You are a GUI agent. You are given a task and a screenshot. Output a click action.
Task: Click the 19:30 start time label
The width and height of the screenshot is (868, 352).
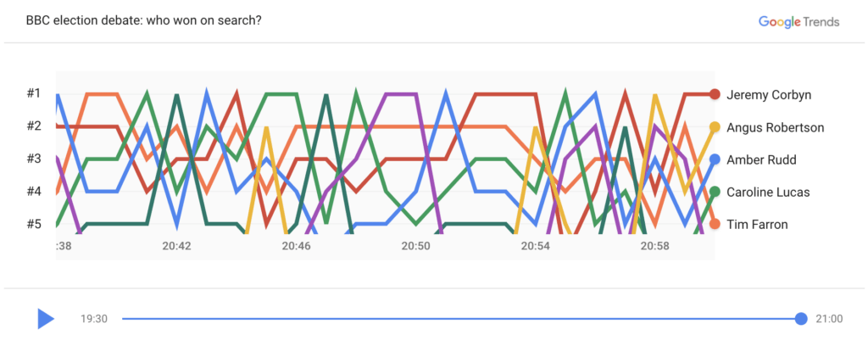94,319
